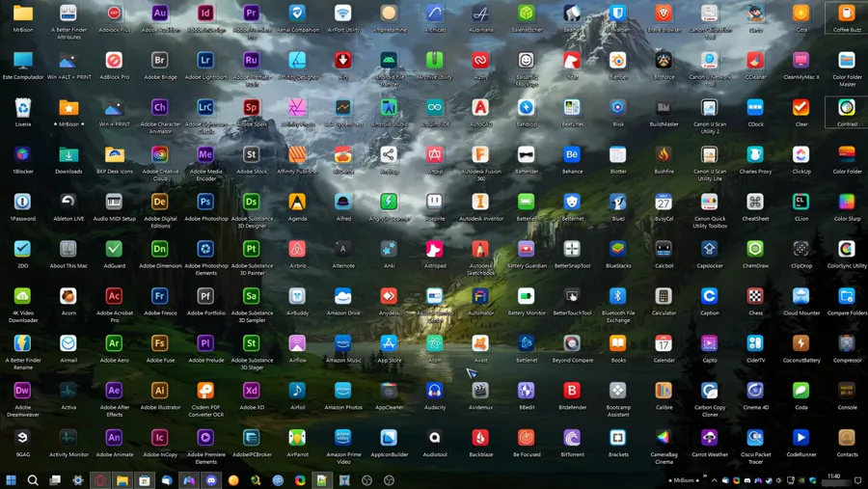Screen dimensions: 868x489
Task: Expand the MrBison toolbar overflow chevron
Action: pos(705,476)
